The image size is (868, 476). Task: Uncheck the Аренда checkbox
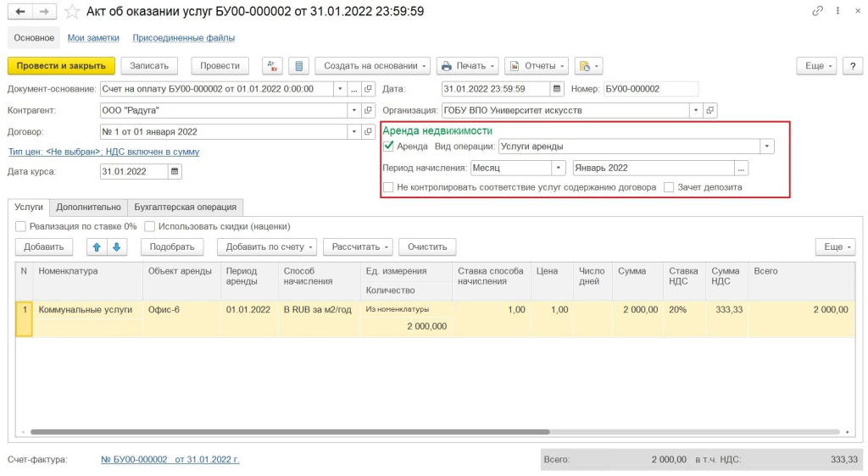[389, 147]
